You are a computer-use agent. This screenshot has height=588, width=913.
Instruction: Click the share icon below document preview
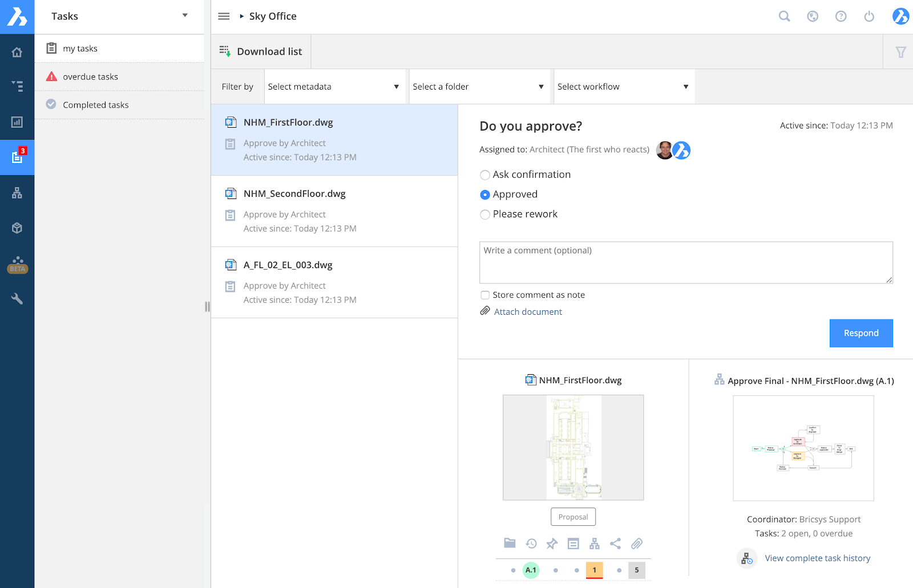(615, 544)
